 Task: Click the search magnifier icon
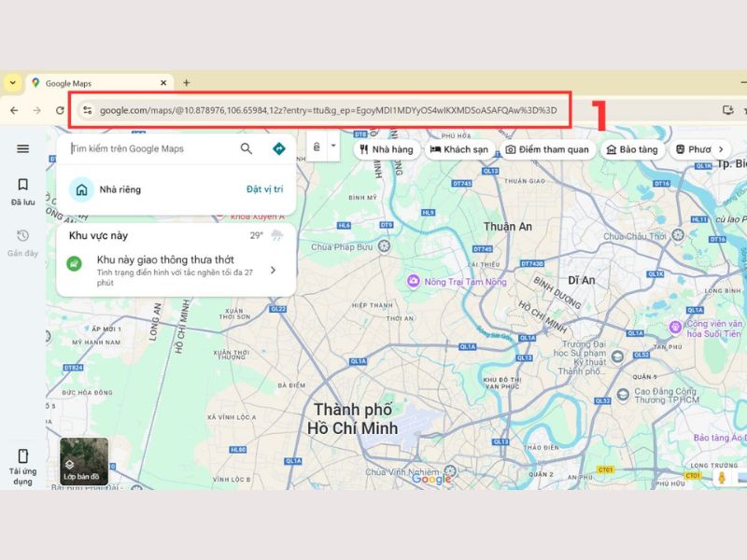(x=247, y=148)
